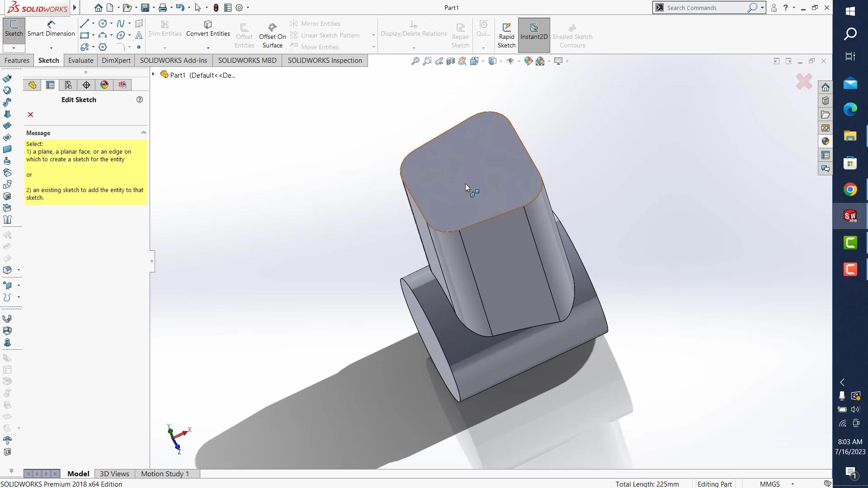The width and height of the screenshot is (868, 488).
Task: Open the DisplayManager panel tab
Action: [104, 85]
